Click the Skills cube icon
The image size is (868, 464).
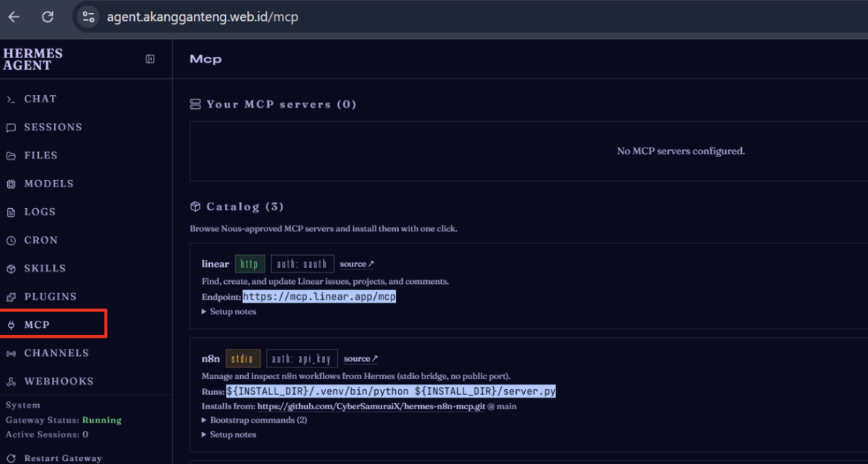[11, 269]
